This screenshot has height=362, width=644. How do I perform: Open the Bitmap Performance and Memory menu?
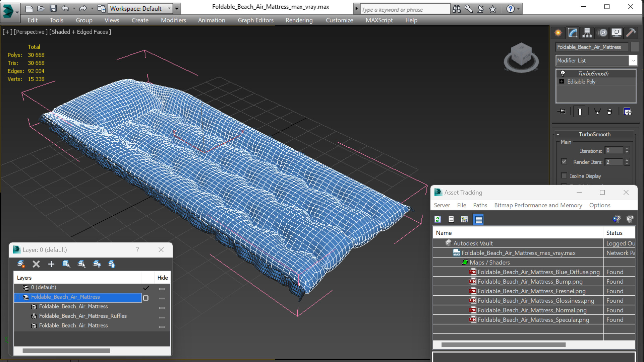point(538,205)
